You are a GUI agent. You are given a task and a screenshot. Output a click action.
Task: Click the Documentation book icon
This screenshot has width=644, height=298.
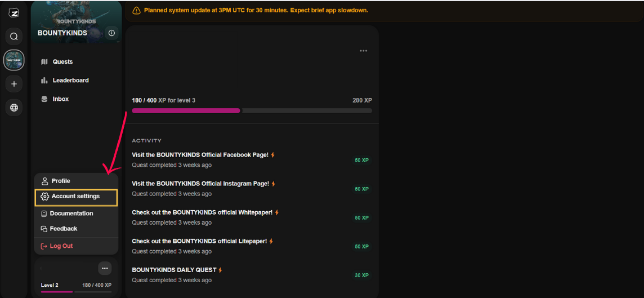pyautogui.click(x=44, y=214)
